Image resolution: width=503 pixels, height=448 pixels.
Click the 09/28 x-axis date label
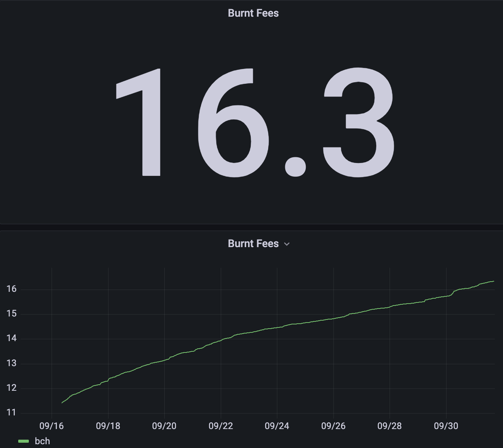tap(390, 426)
